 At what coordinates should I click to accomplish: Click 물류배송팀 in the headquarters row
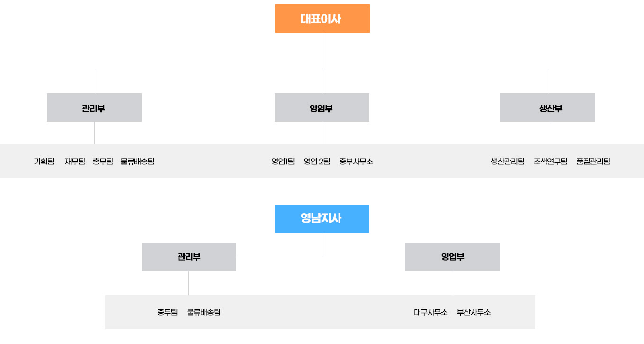pos(137,162)
